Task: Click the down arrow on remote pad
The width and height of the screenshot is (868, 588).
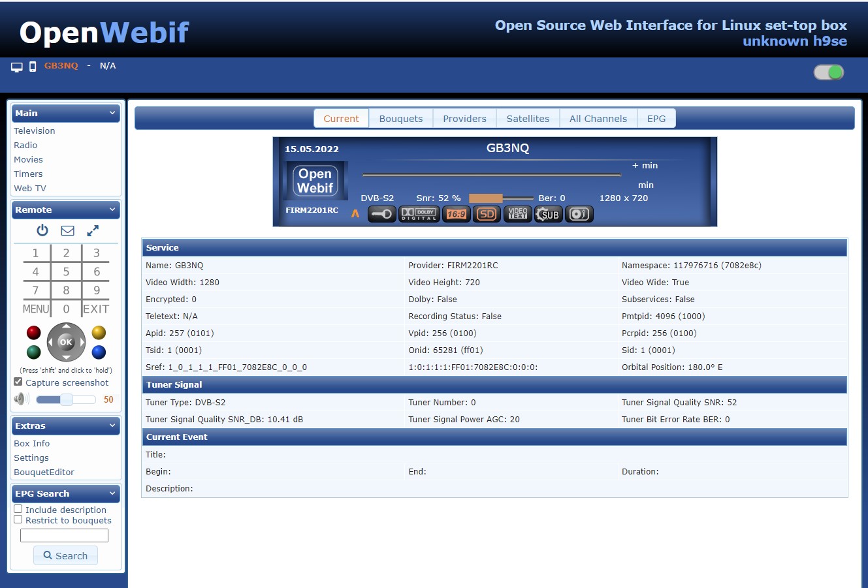Action: point(66,357)
